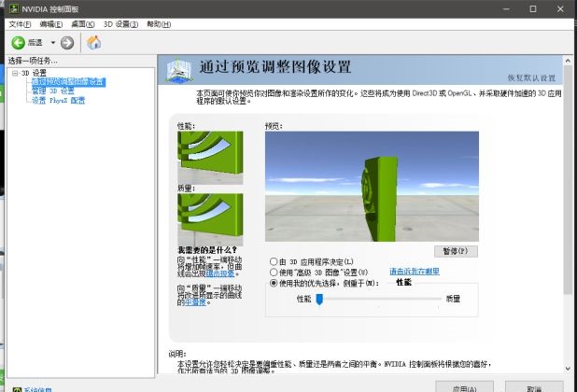Click the green Back arrow icon
Image resolution: width=577 pixels, height=392 pixels.
18,43
